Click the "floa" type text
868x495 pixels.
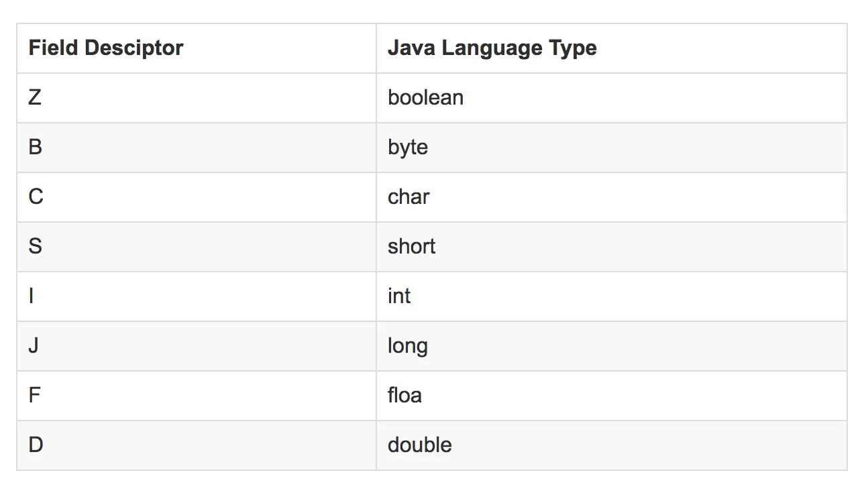404,396
